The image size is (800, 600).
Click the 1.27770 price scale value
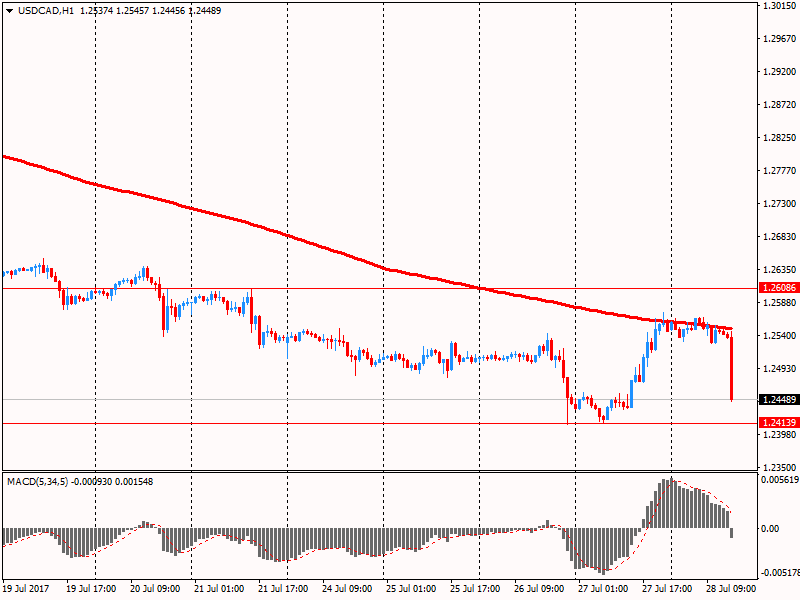click(x=779, y=171)
